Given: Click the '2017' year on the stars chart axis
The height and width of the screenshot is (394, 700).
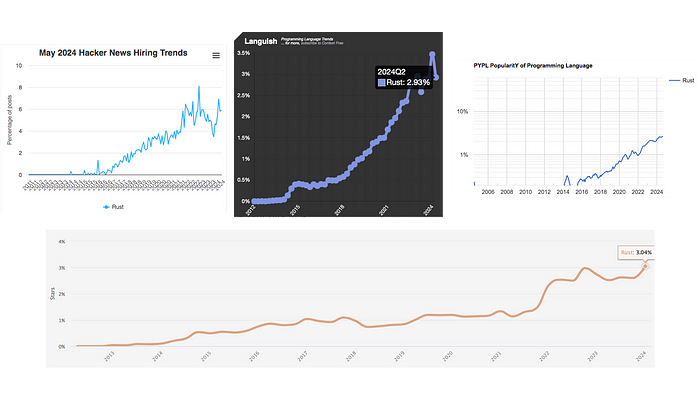Looking at the screenshot, I should (303, 356).
